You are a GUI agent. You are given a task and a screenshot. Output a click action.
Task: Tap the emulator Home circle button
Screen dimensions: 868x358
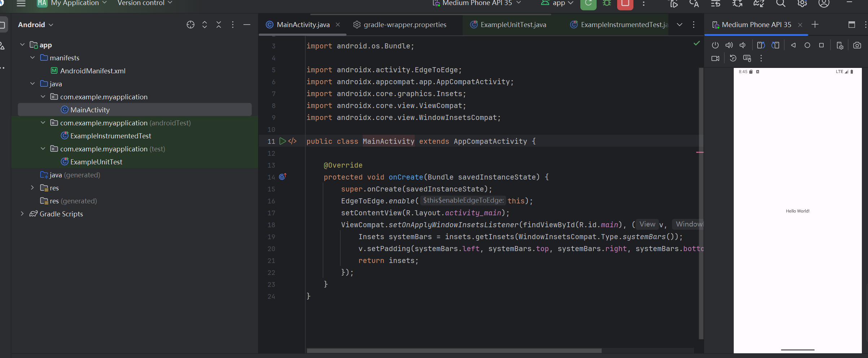coord(807,46)
